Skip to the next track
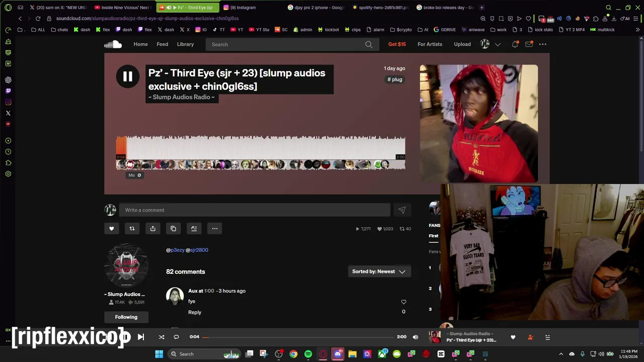Viewport: 644px width, 362px height. coord(141,337)
